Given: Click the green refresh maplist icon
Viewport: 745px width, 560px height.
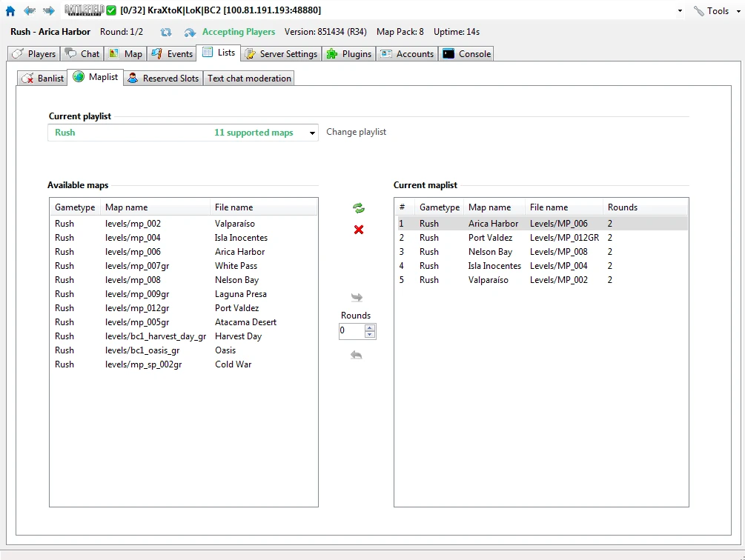Looking at the screenshot, I should 359,208.
